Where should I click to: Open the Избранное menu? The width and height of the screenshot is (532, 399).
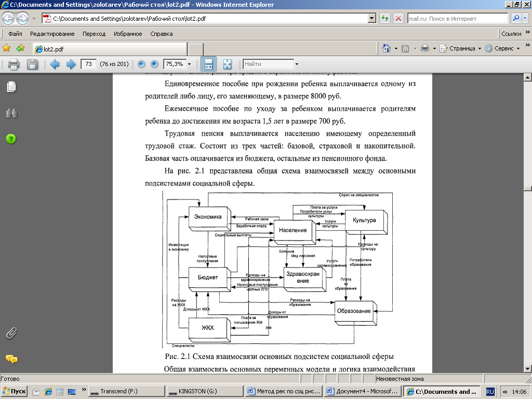click(128, 34)
